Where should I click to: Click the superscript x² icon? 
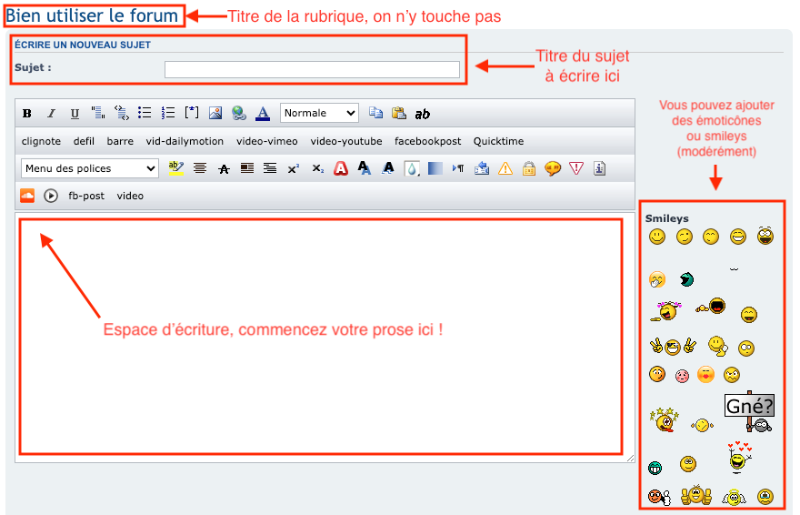293,169
